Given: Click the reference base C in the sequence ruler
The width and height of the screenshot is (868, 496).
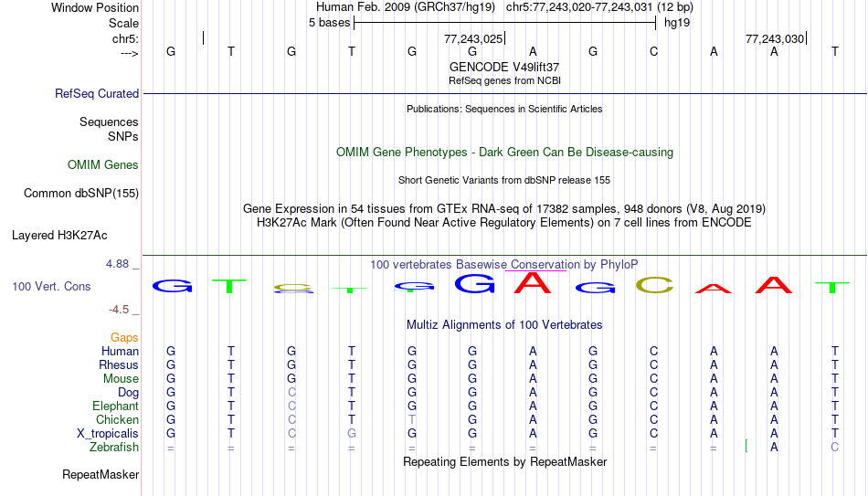Looking at the screenshot, I should point(653,51).
